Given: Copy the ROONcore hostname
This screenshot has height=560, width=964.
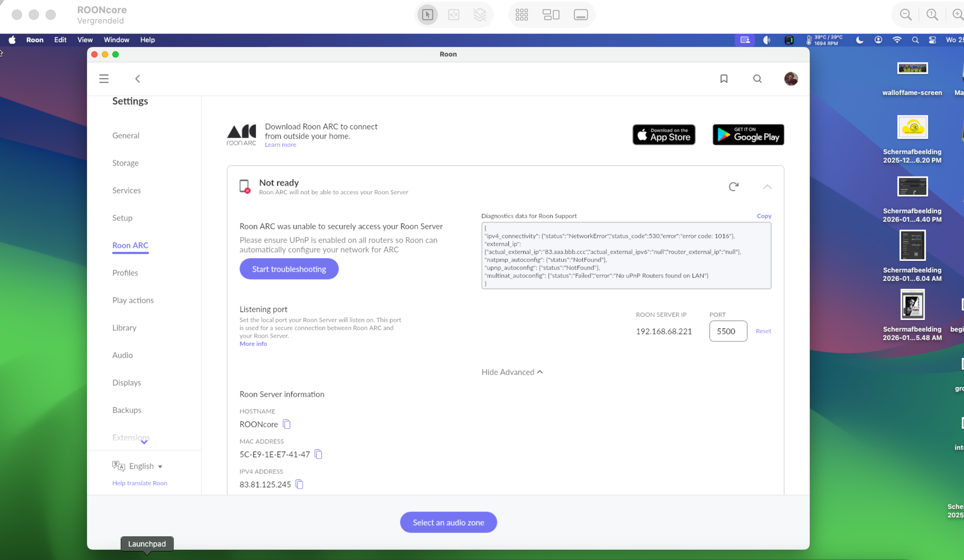Looking at the screenshot, I should click(287, 424).
